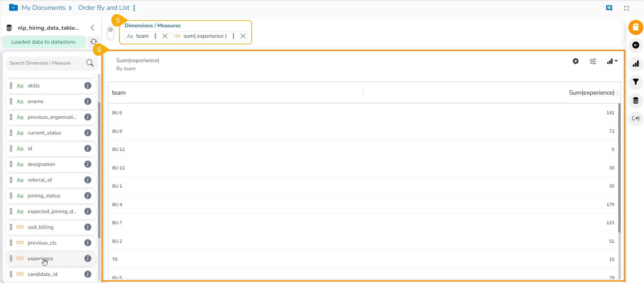
Task: Navigate to My Documents breadcrumb
Action: (x=44, y=8)
